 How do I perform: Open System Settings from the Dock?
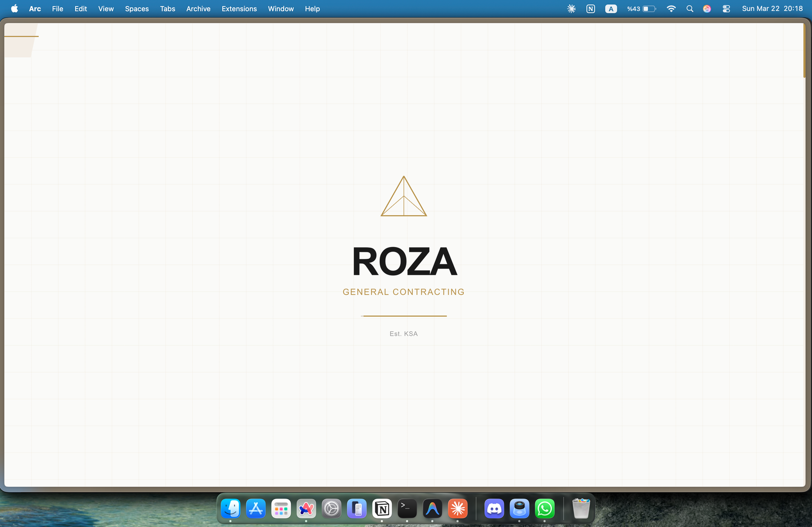click(x=332, y=509)
